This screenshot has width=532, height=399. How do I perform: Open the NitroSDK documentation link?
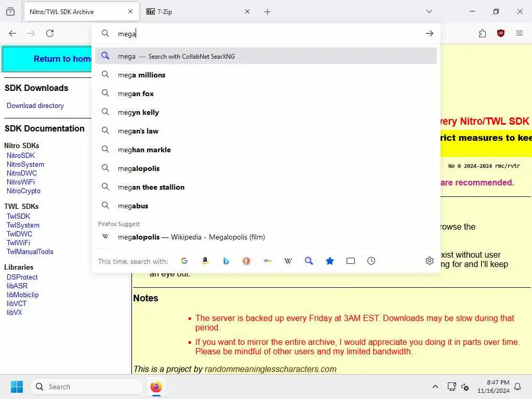click(21, 155)
